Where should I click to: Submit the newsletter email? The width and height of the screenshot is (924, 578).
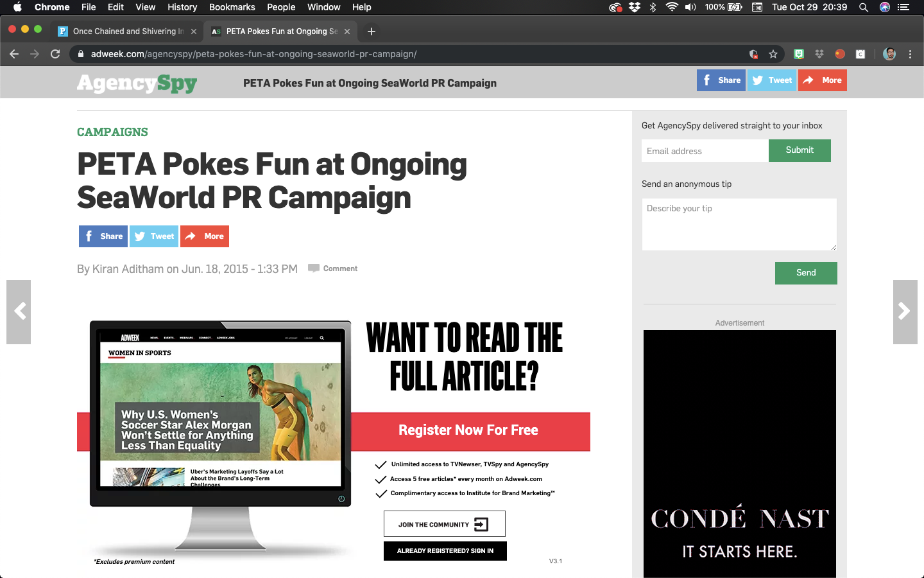tap(800, 150)
